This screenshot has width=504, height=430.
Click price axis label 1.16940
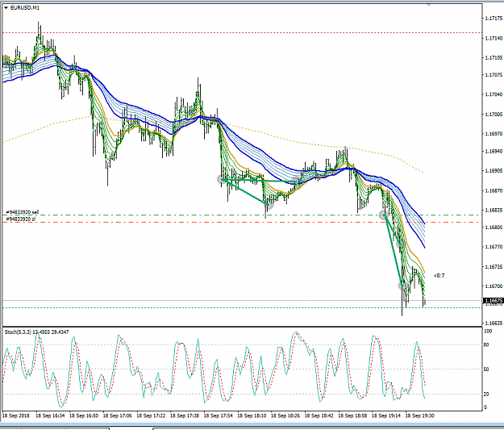[x=494, y=151]
